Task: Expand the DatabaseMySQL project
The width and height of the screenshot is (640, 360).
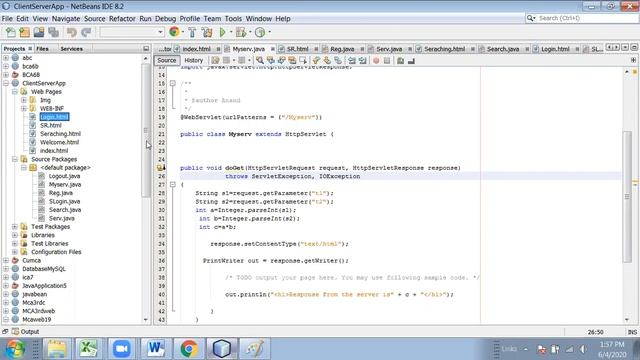Action: tap(6, 269)
